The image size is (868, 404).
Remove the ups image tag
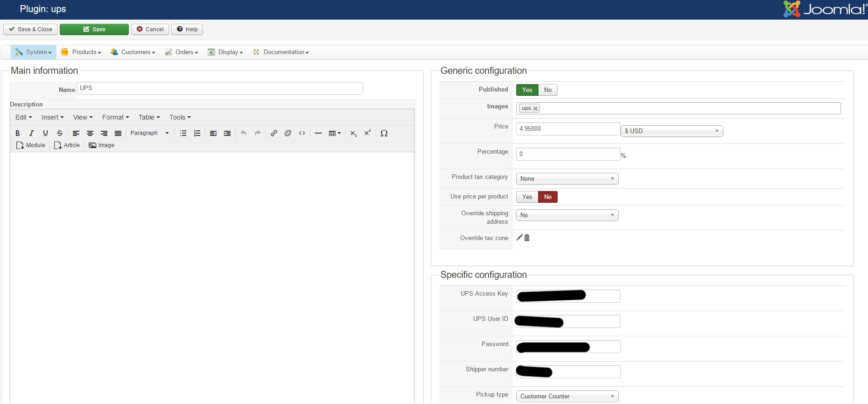536,108
